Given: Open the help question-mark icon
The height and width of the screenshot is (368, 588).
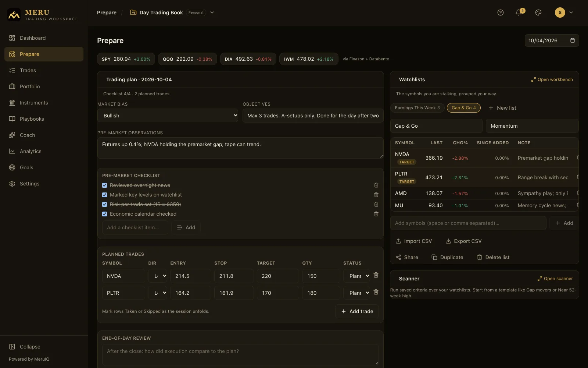Looking at the screenshot, I should click(500, 13).
